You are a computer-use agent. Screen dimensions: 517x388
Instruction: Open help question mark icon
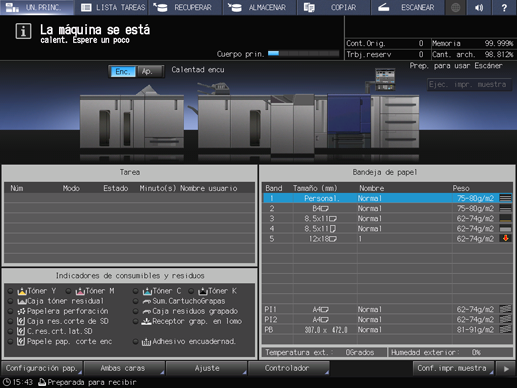504,7
